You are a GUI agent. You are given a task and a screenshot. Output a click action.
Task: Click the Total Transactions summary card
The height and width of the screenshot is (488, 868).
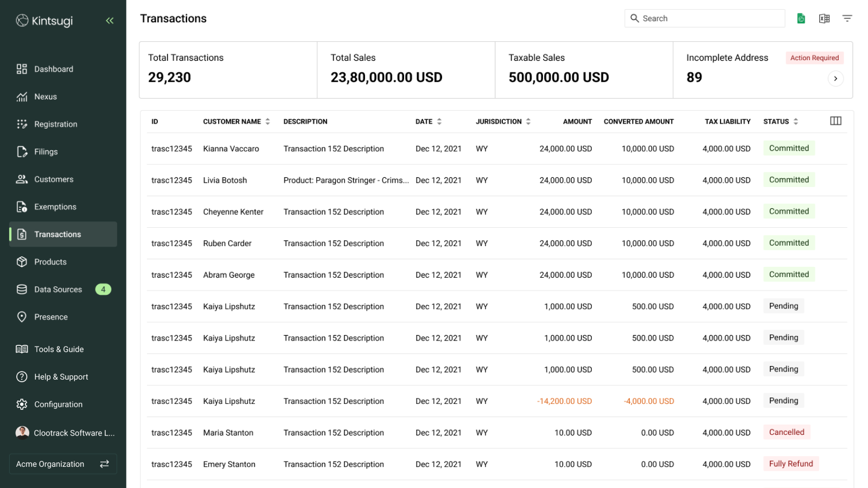coord(228,70)
